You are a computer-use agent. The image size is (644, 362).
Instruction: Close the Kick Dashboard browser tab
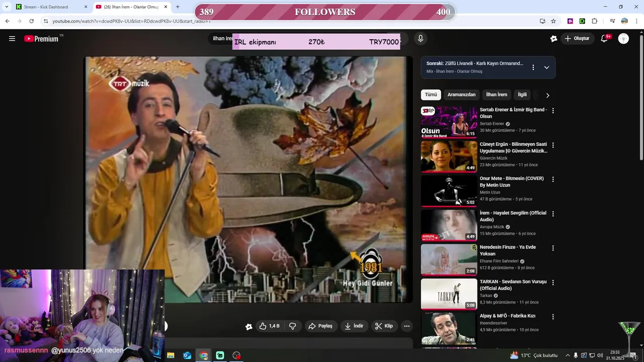(86, 7)
